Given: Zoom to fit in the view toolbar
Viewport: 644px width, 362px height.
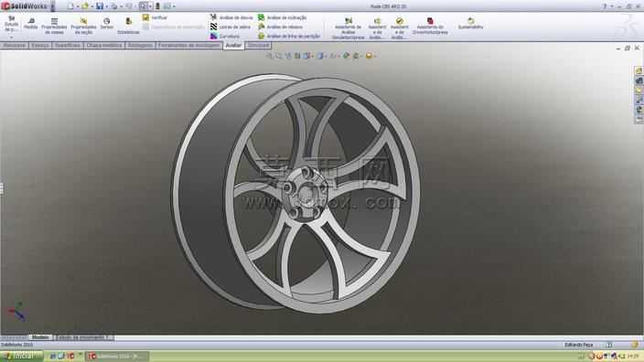Looking at the screenshot, I should (269, 56).
